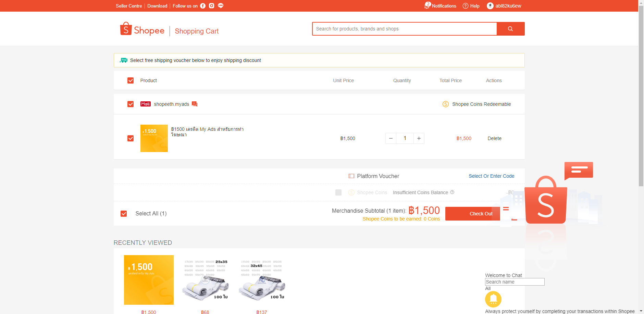Toggle Select All (1) checkbox
Image resolution: width=644 pixels, height=314 pixels.
point(124,214)
